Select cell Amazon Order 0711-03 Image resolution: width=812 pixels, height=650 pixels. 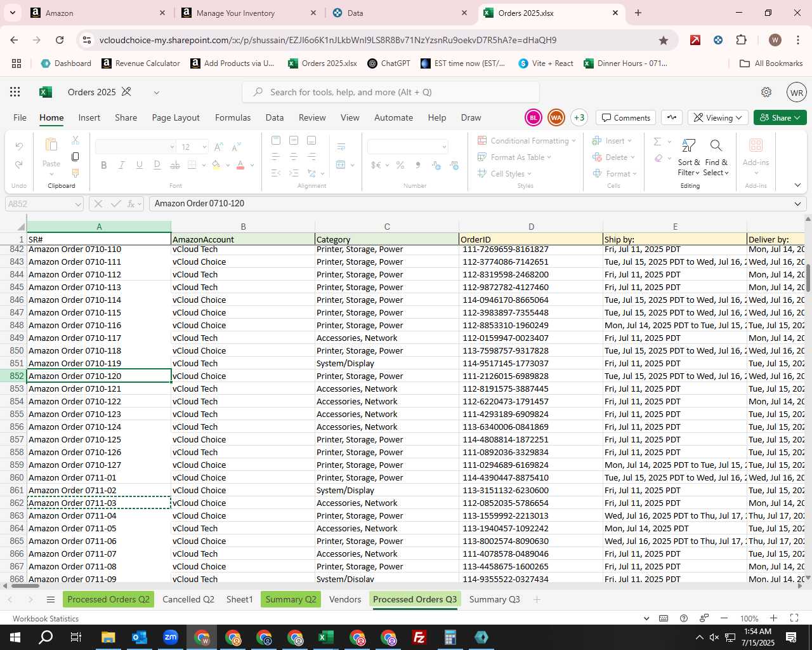(x=99, y=503)
